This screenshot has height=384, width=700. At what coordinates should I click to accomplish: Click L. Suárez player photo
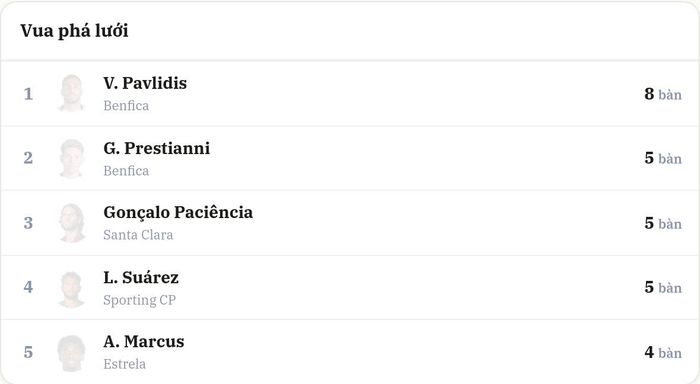click(x=71, y=289)
